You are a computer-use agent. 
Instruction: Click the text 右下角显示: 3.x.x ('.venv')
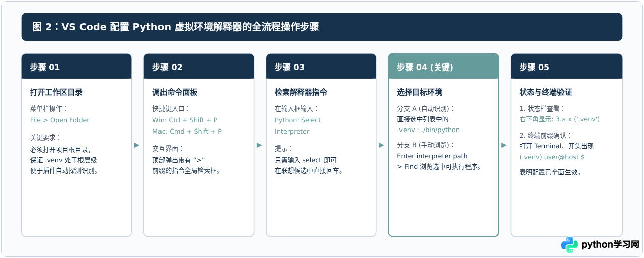click(x=559, y=119)
